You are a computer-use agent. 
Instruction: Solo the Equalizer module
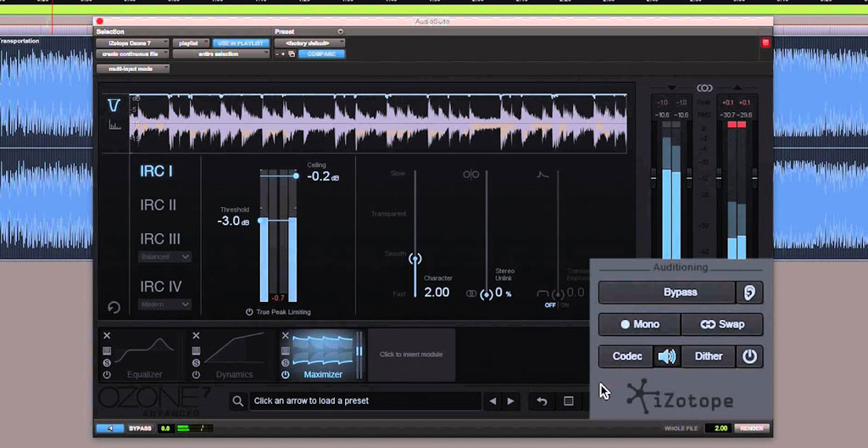(107, 362)
